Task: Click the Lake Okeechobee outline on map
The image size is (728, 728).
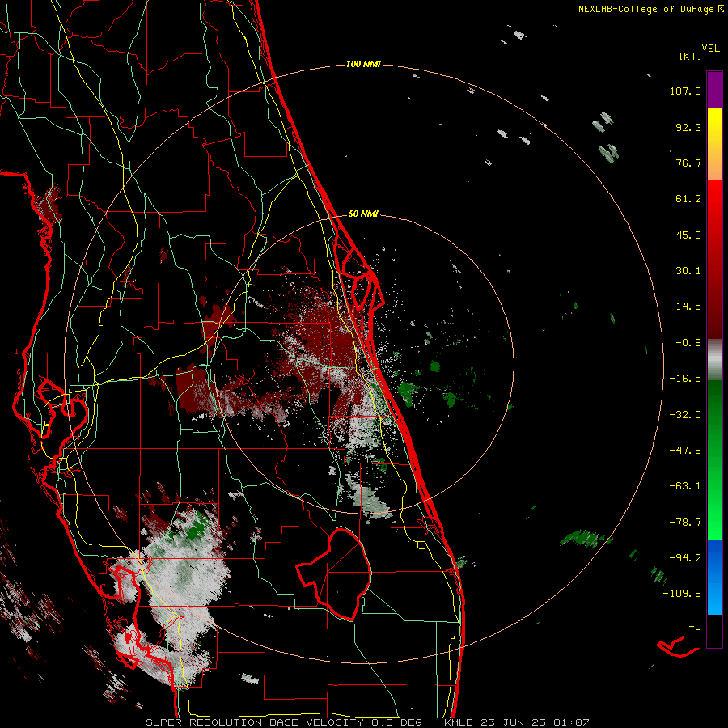Action: 334,574
